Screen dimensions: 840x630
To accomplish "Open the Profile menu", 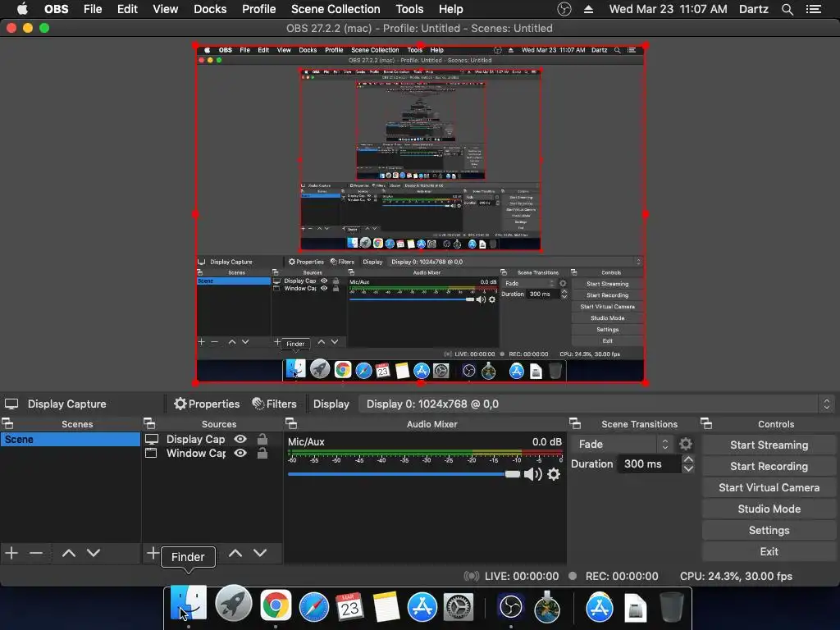I will pyautogui.click(x=258, y=9).
